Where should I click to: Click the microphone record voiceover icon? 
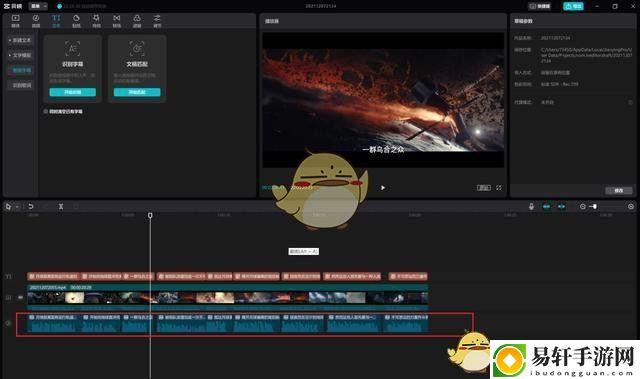click(x=531, y=206)
